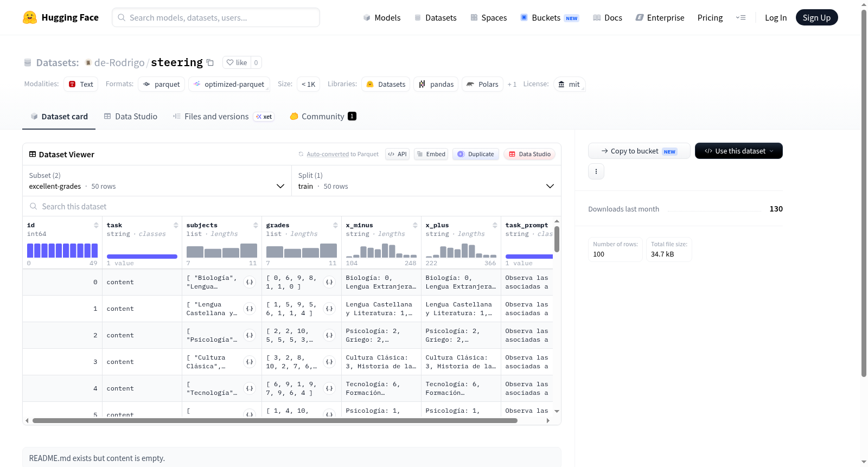Like the steering dataset

[x=237, y=62]
